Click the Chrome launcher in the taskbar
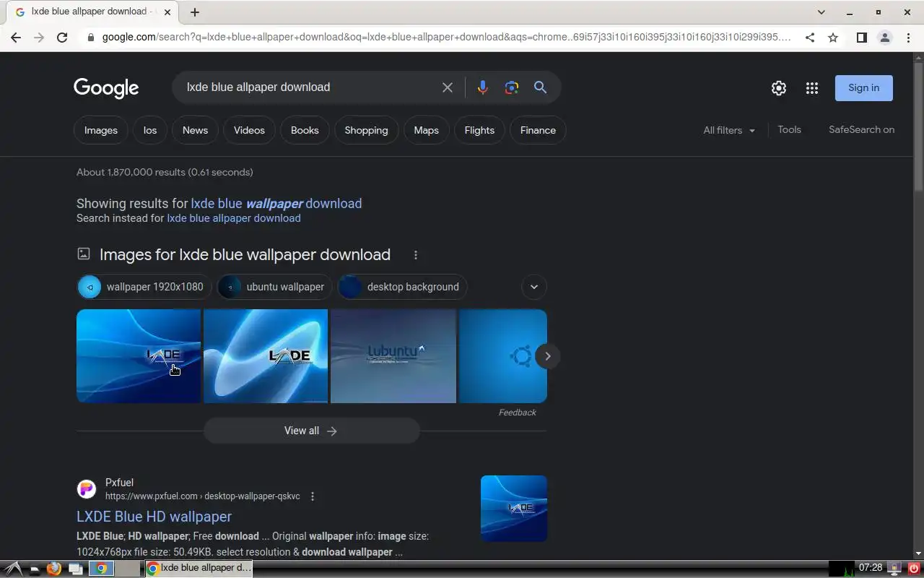The height and width of the screenshot is (578, 924). coord(101,569)
